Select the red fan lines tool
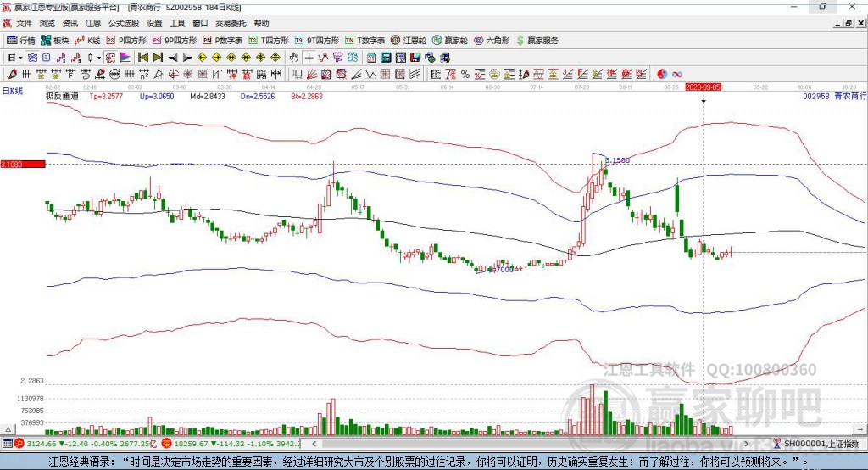 point(312,75)
